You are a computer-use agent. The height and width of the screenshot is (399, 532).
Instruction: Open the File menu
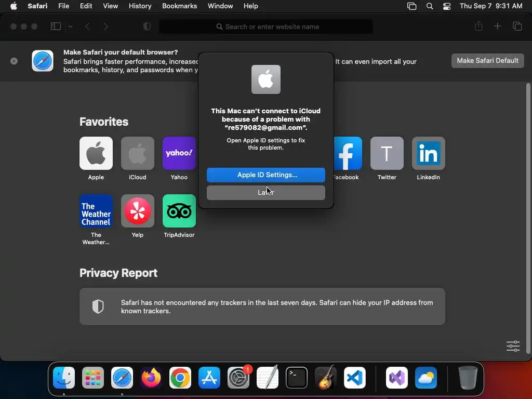tap(63, 6)
